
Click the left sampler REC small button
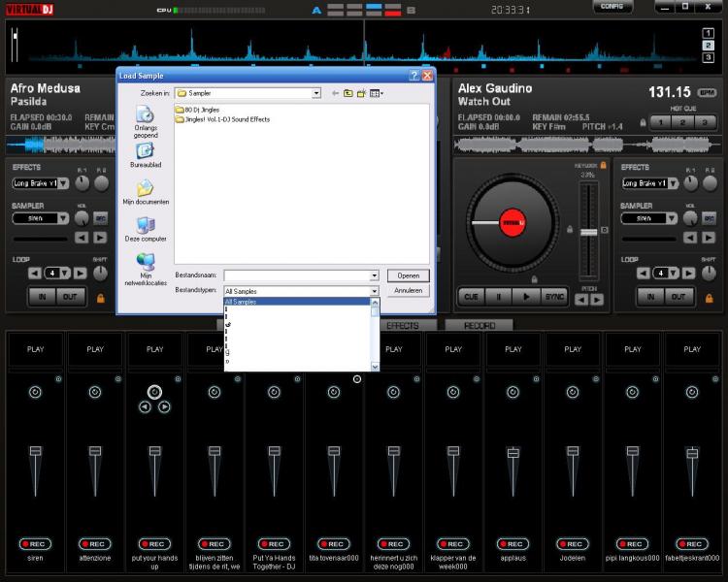coord(100,218)
